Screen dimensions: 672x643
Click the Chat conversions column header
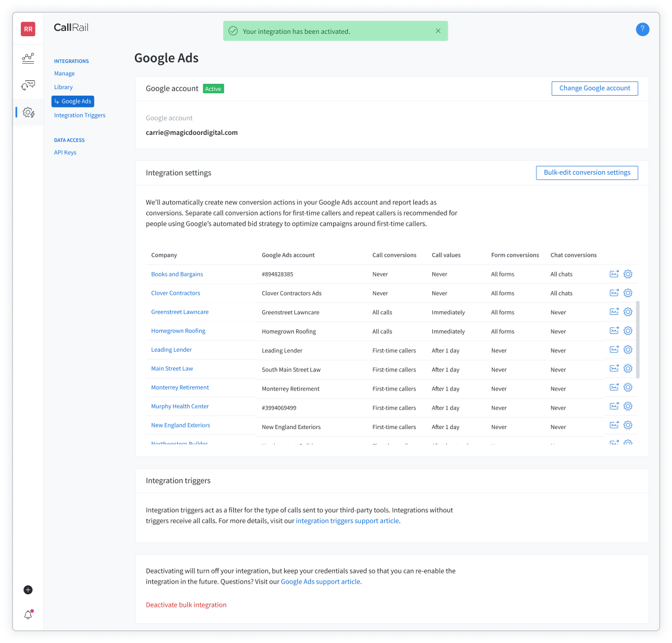tap(573, 255)
